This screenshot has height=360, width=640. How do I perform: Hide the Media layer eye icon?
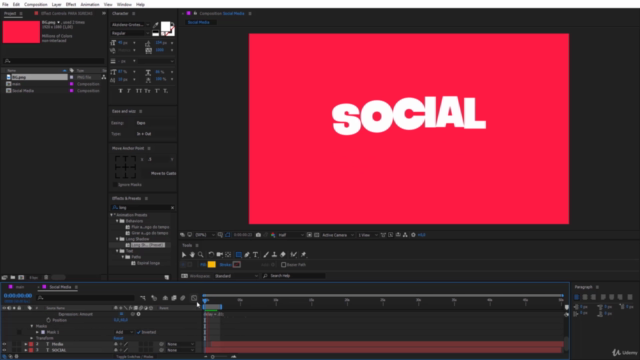tap(4, 344)
